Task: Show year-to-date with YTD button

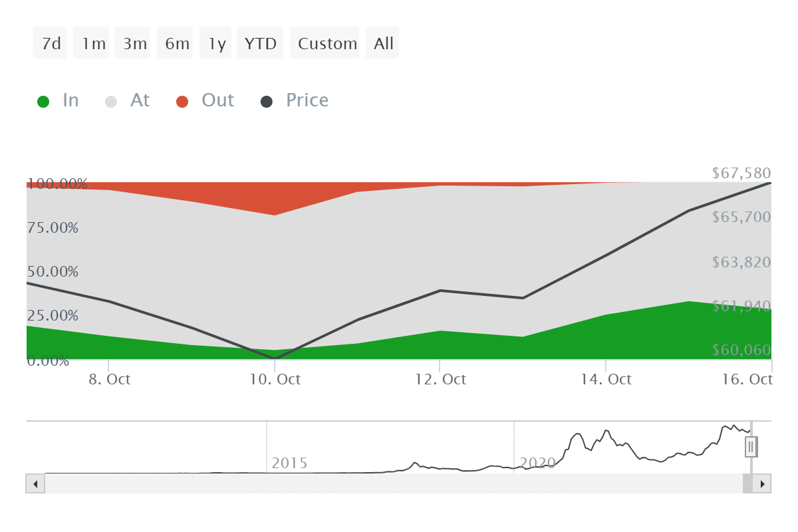Action: coord(260,44)
